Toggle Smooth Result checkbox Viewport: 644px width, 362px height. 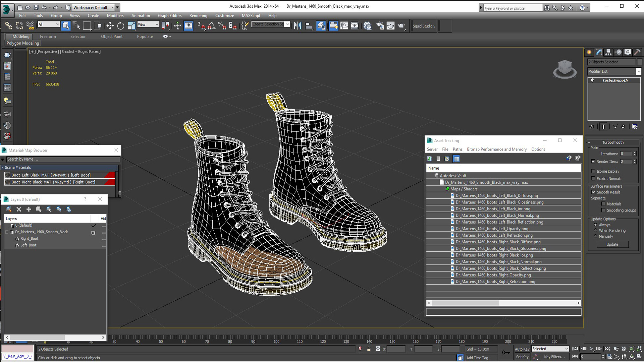[593, 192]
